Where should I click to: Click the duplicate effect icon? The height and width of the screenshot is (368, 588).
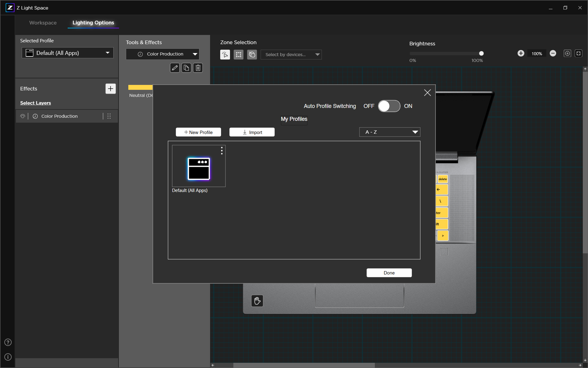click(186, 68)
